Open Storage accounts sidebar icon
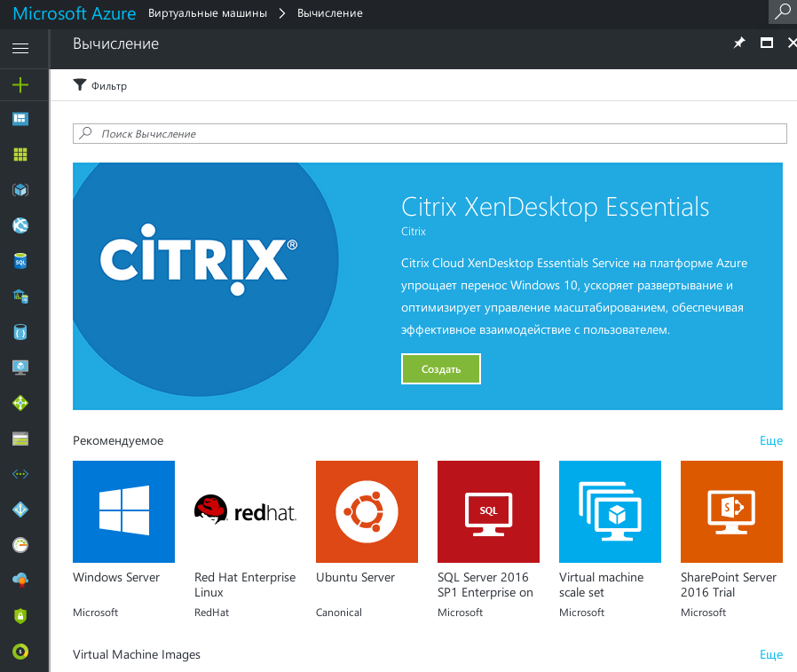Image resolution: width=797 pixels, height=672 pixels. click(20, 439)
